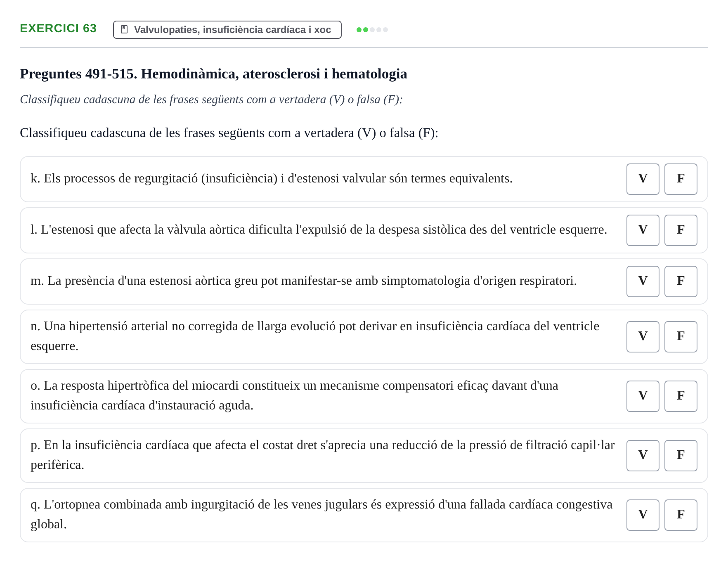Pick F for statement p on costat dret

click(681, 455)
